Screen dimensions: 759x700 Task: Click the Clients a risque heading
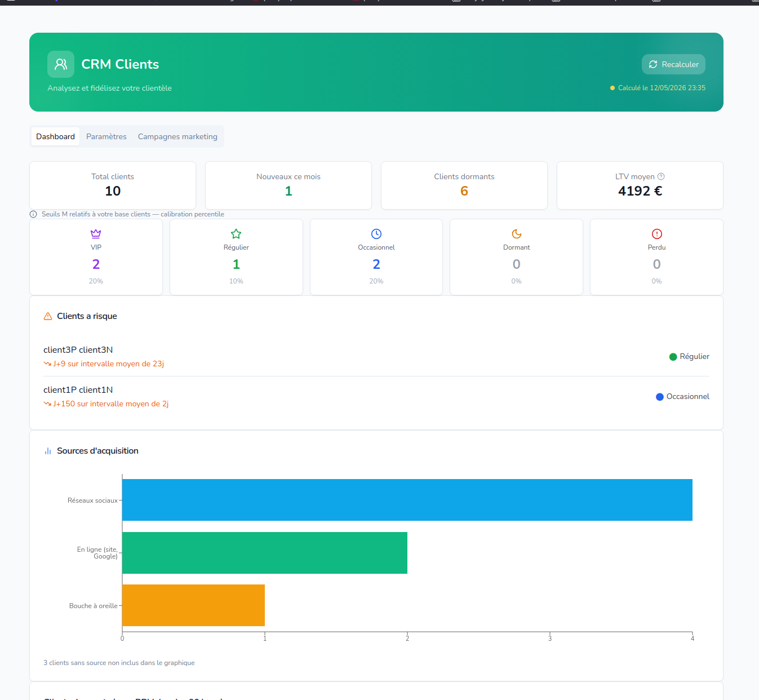click(x=87, y=316)
